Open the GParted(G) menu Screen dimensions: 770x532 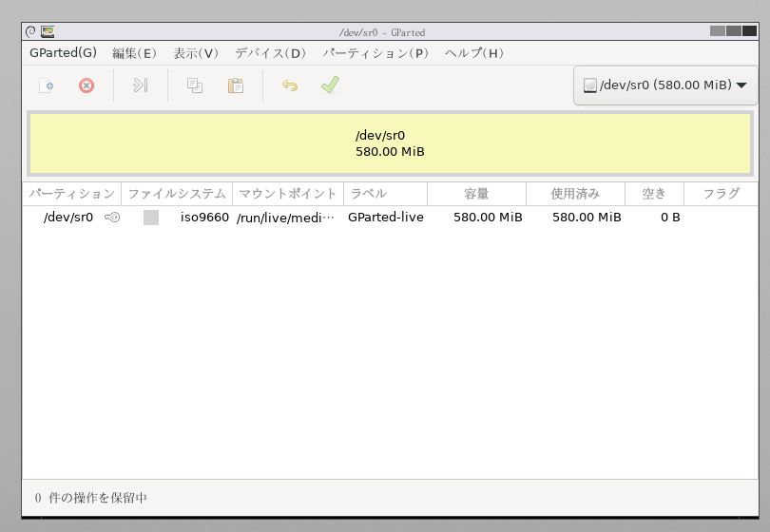(x=63, y=53)
